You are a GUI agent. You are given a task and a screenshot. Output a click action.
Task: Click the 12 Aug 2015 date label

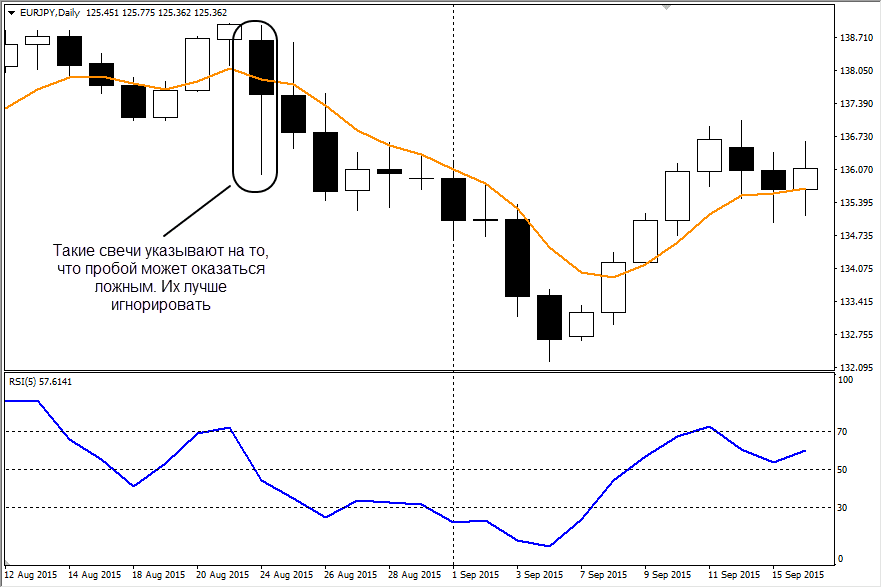[x=32, y=575]
